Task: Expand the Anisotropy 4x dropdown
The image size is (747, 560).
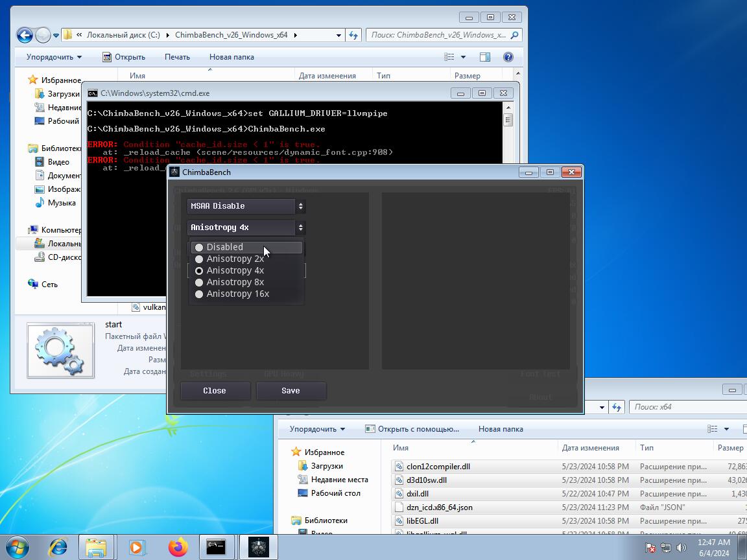Action: click(x=246, y=227)
